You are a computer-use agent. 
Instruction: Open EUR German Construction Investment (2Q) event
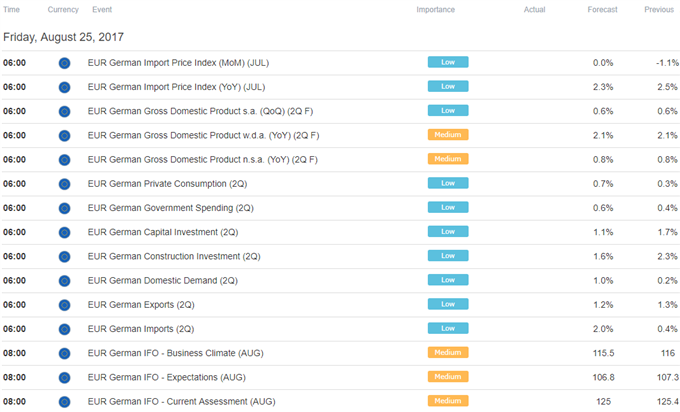pyautogui.click(x=174, y=256)
